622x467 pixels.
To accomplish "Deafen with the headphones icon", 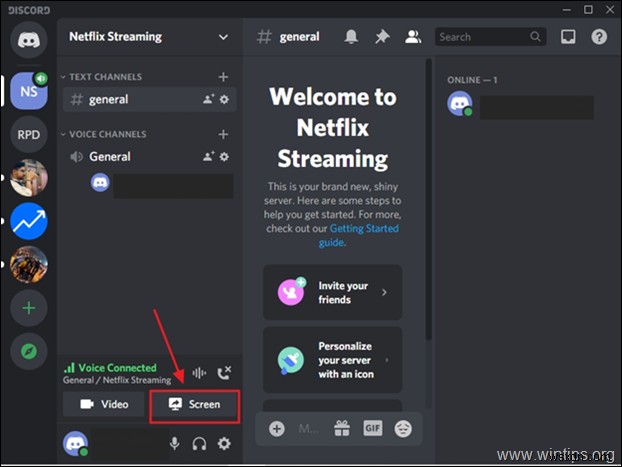I will coord(199,444).
